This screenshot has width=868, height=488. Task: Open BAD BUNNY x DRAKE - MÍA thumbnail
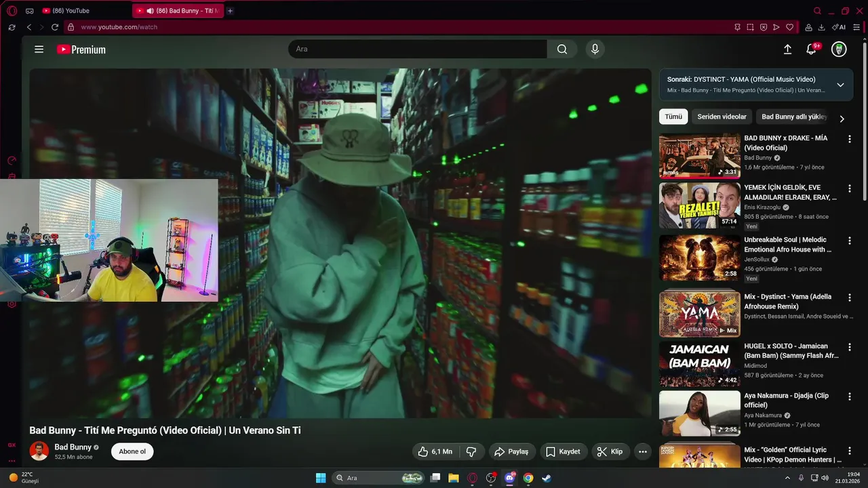[x=700, y=156]
